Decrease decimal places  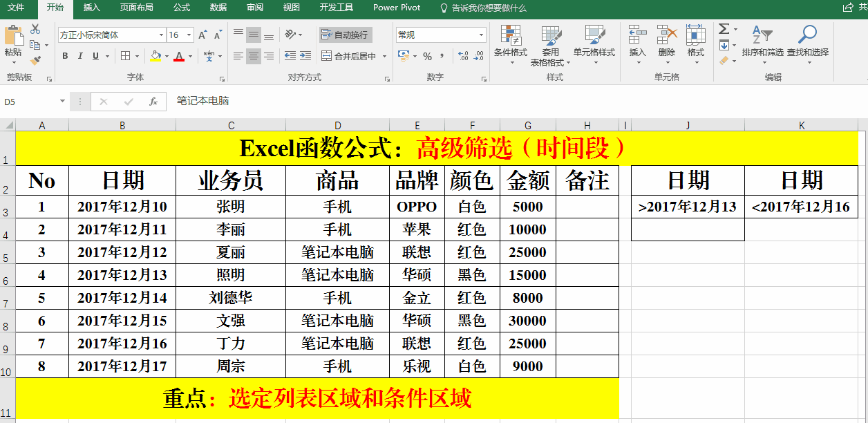[479, 56]
